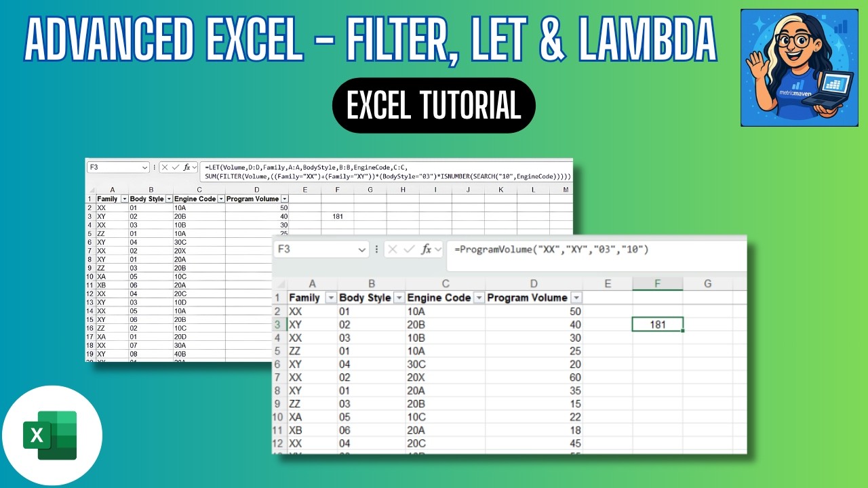Open Family filter dropdown in small background spreadsheet
This screenshot has height=488, width=868.
tap(124, 199)
